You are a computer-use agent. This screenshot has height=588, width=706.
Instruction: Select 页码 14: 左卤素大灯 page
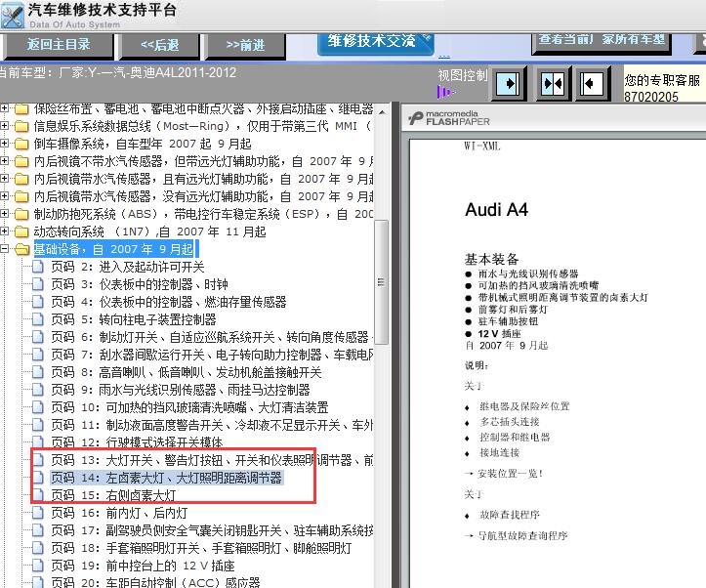pos(167,478)
